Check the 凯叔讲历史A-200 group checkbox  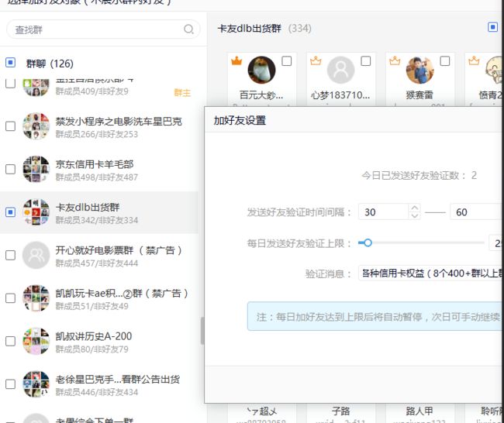10,341
